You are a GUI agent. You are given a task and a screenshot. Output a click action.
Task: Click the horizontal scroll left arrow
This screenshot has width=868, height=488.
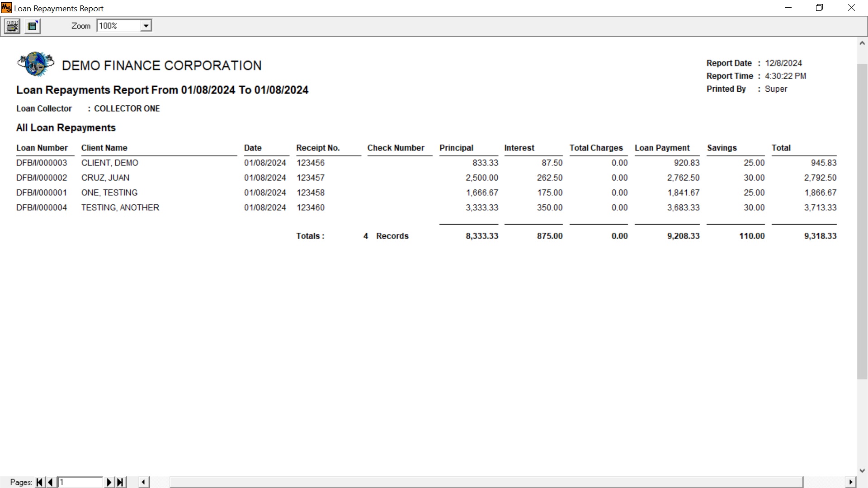pyautogui.click(x=143, y=482)
